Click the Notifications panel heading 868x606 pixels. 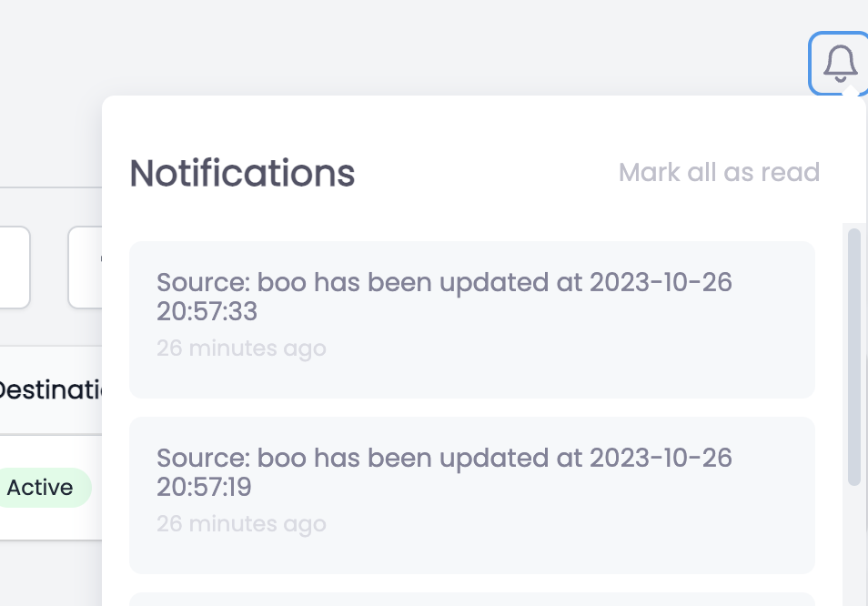pos(242,173)
